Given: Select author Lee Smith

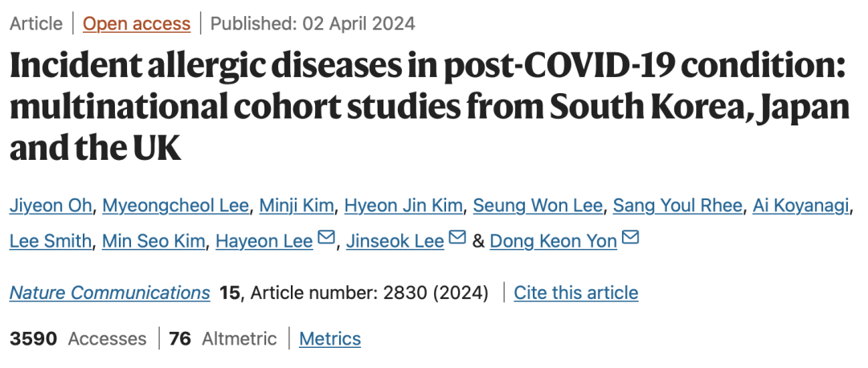Looking at the screenshot, I should pos(51,241).
